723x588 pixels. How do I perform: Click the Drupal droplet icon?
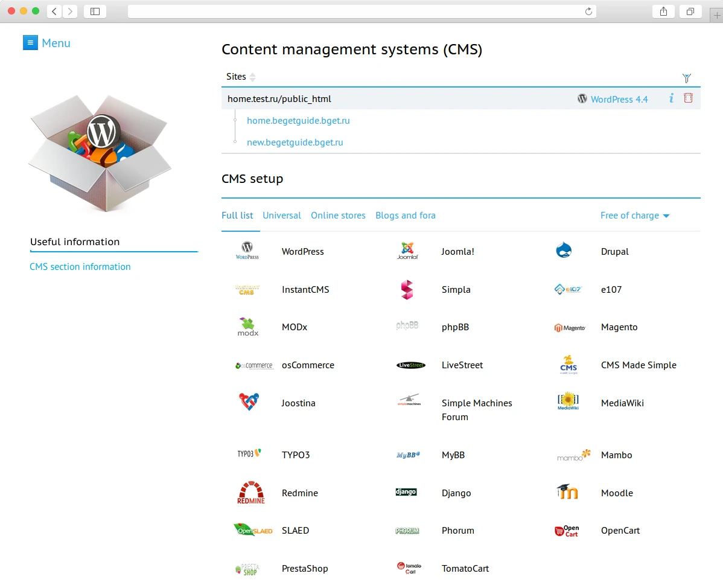point(564,249)
